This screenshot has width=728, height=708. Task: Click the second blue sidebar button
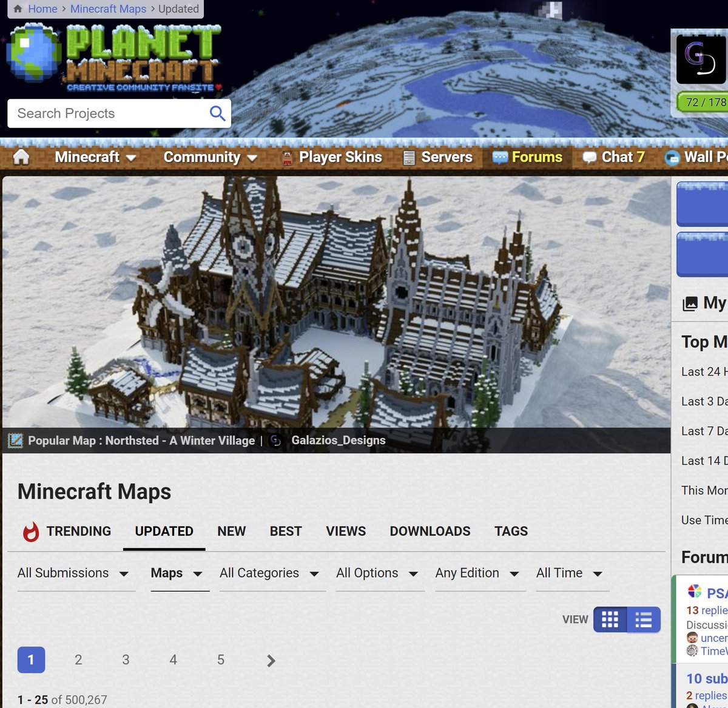point(703,255)
